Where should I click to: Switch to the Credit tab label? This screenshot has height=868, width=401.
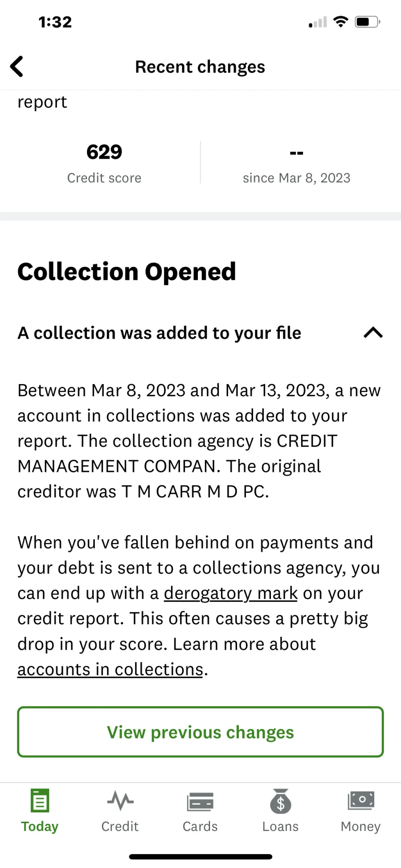(x=120, y=827)
